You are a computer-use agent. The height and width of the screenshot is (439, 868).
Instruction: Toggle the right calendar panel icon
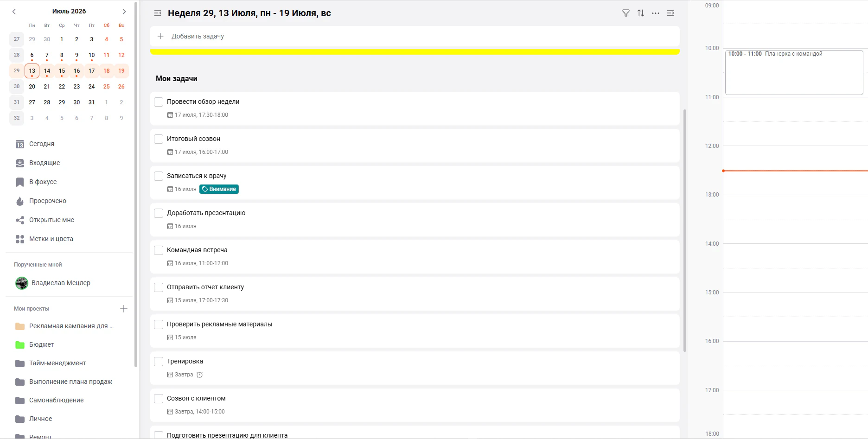coord(670,13)
